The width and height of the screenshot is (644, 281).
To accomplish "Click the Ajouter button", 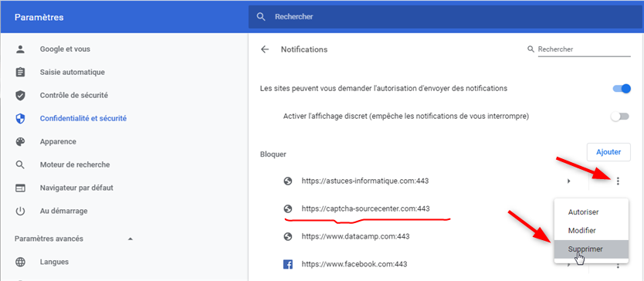I will [x=608, y=152].
